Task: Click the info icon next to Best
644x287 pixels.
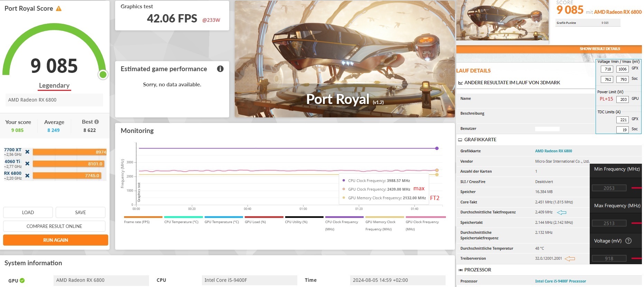Action: coord(96,122)
